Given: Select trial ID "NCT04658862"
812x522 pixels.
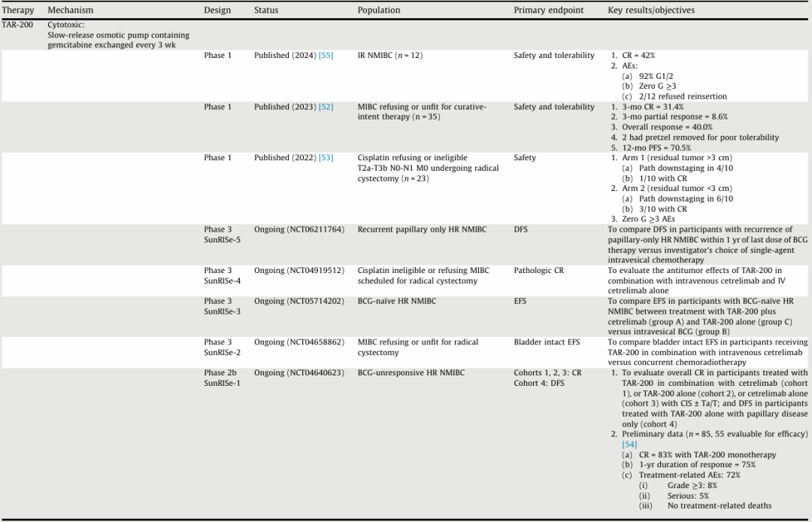Looking at the screenshot, I should [315, 341].
